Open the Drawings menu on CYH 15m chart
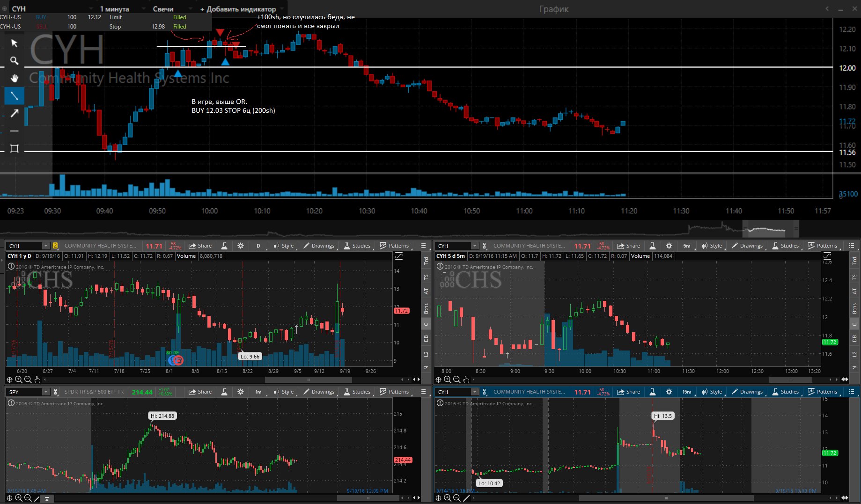The height and width of the screenshot is (504, 861). pyautogui.click(x=747, y=392)
